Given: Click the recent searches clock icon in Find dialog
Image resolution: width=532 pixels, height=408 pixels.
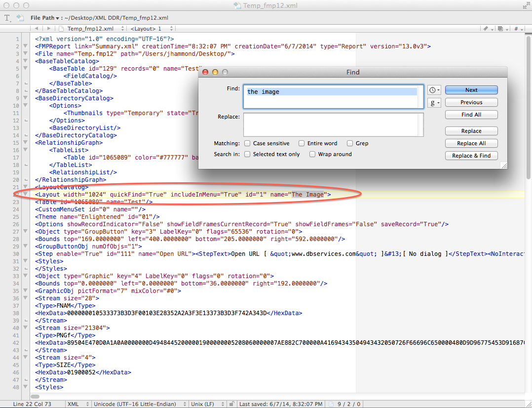Looking at the screenshot, I should click(434, 90).
